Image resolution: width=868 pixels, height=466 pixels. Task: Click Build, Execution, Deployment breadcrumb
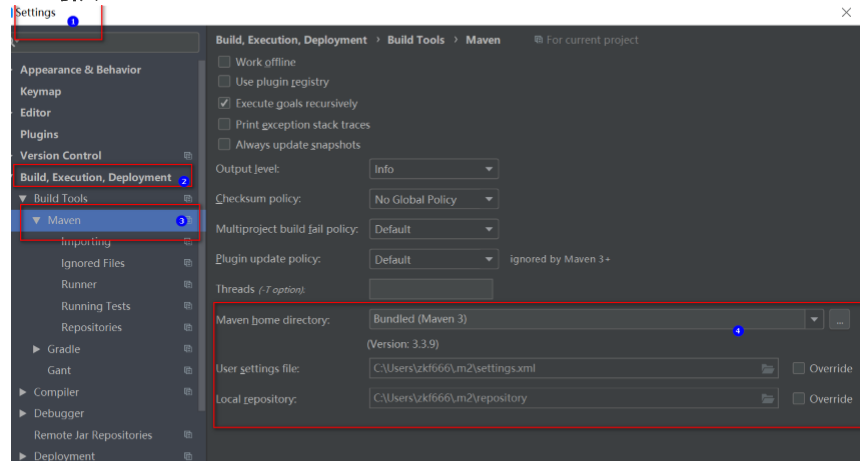click(x=291, y=40)
